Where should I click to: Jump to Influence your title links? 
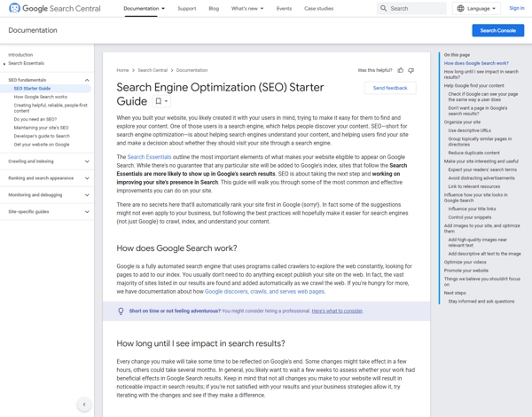(472, 208)
